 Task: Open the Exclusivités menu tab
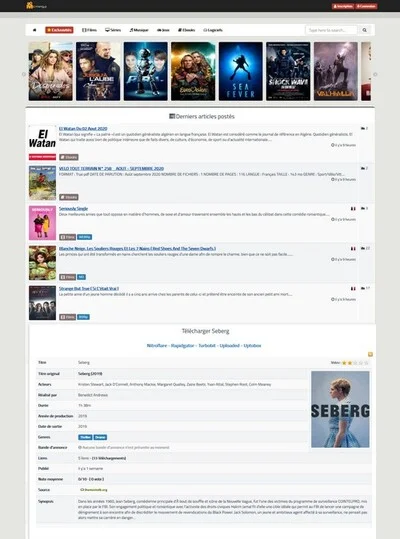(x=59, y=30)
